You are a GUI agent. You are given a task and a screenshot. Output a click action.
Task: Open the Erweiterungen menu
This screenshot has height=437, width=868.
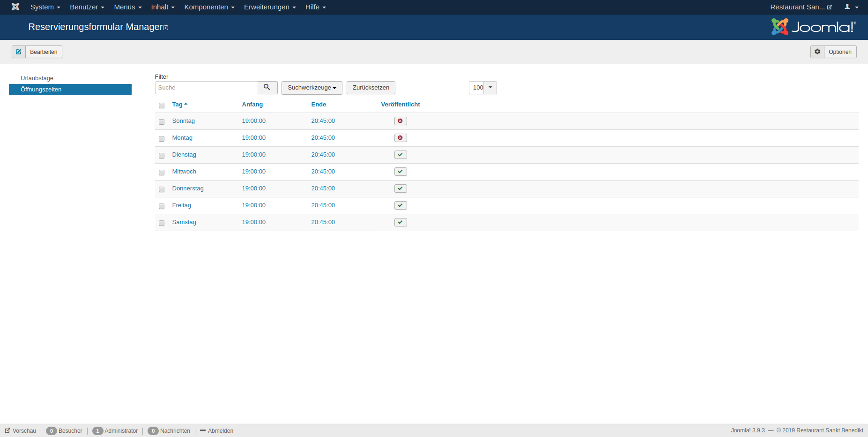pyautogui.click(x=269, y=7)
